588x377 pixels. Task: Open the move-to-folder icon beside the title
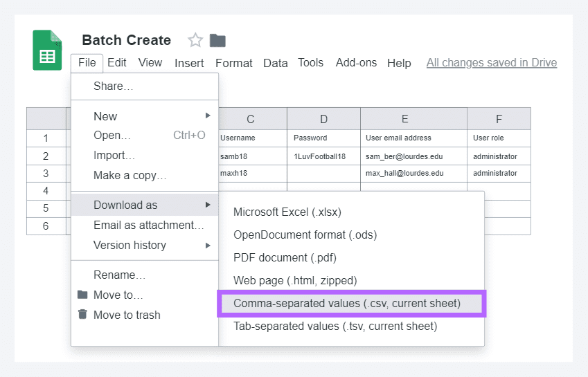[217, 40]
